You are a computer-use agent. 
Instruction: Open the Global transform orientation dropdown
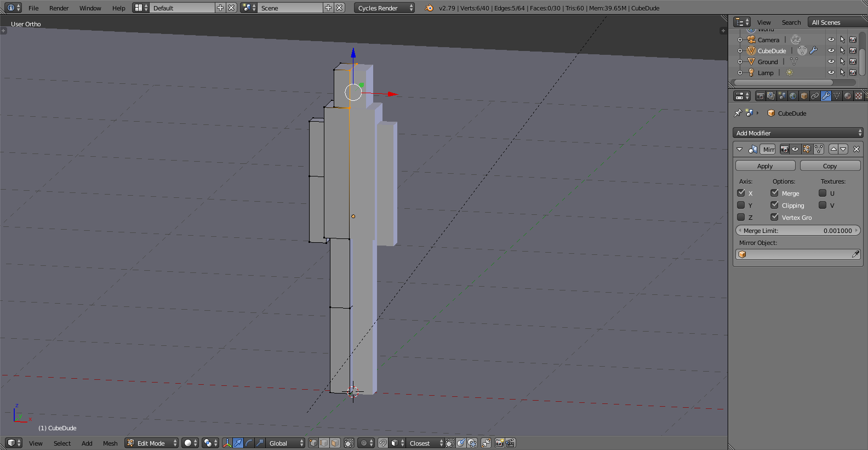tap(285, 443)
